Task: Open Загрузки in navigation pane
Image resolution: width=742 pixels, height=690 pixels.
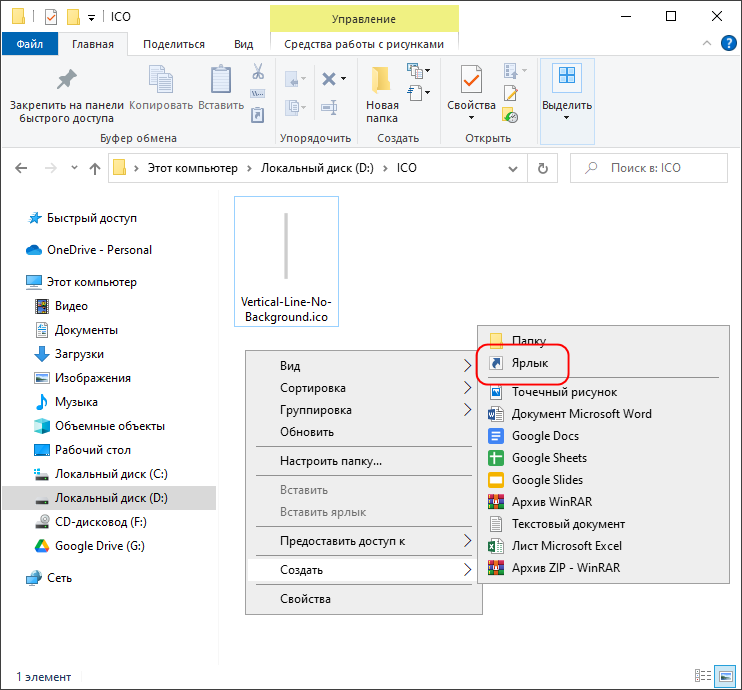Action: tap(79, 354)
